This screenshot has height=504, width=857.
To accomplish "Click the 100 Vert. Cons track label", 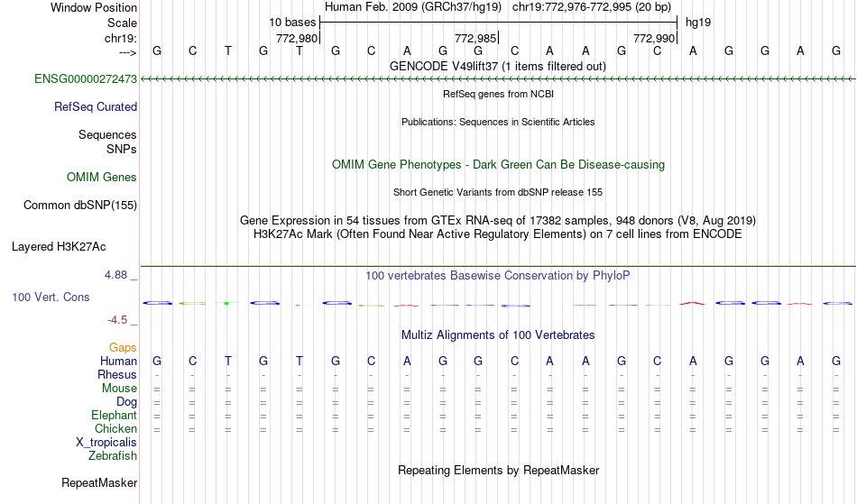I will pos(51,297).
